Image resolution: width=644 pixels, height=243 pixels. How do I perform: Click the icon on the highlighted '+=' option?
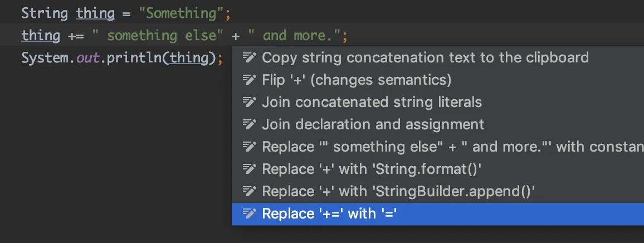pos(250,213)
